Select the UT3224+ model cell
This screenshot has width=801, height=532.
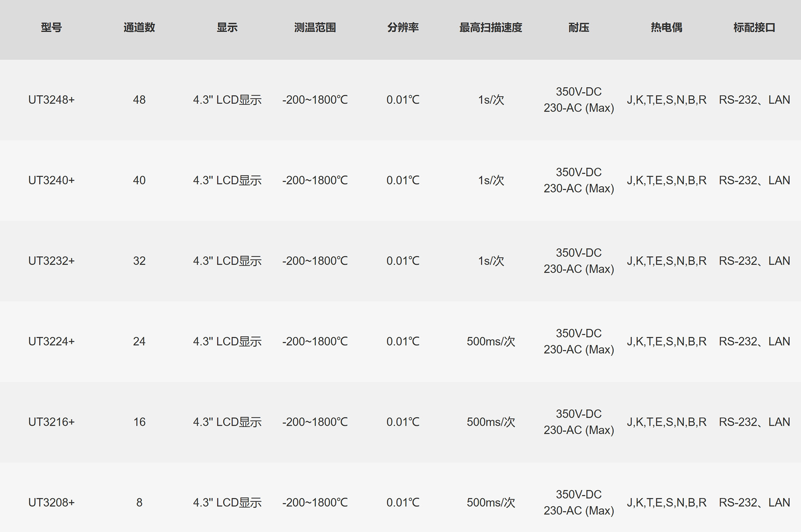[51, 341]
